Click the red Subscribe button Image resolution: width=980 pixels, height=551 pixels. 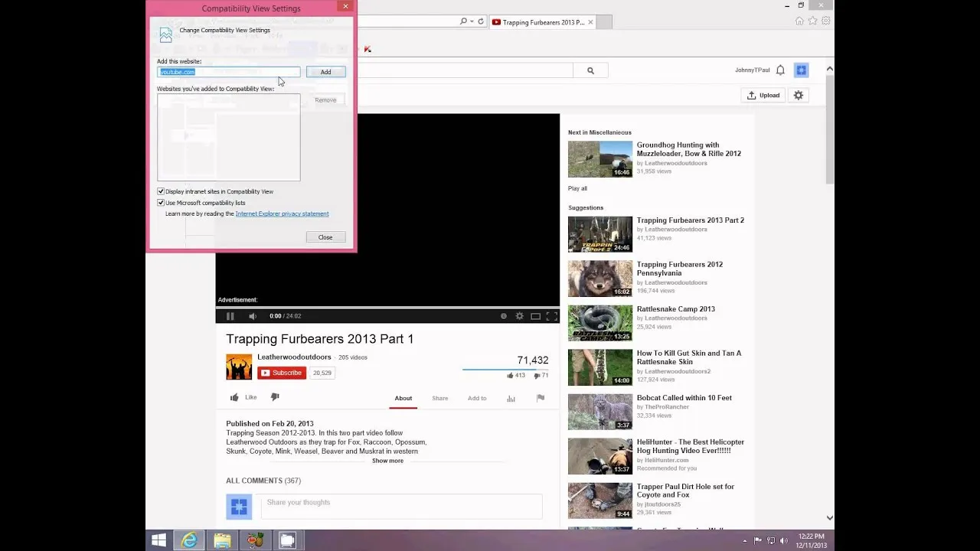click(282, 373)
